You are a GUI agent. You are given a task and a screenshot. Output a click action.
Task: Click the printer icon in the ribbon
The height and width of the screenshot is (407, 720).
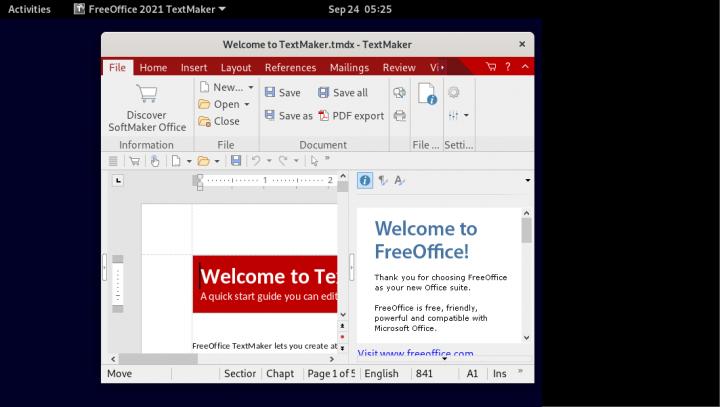pos(399,116)
